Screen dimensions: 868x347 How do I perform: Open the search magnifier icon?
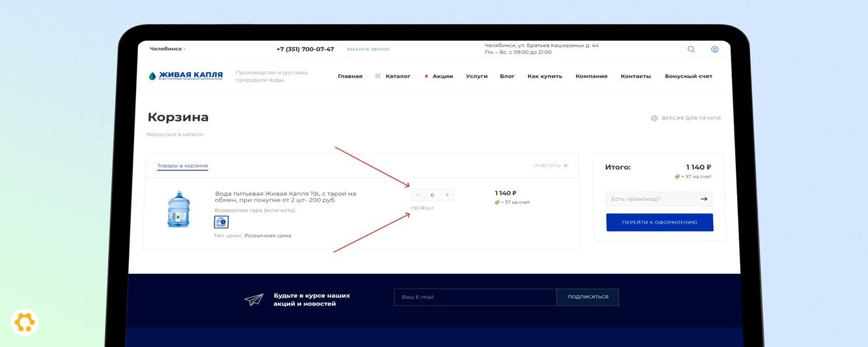tap(691, 49)
